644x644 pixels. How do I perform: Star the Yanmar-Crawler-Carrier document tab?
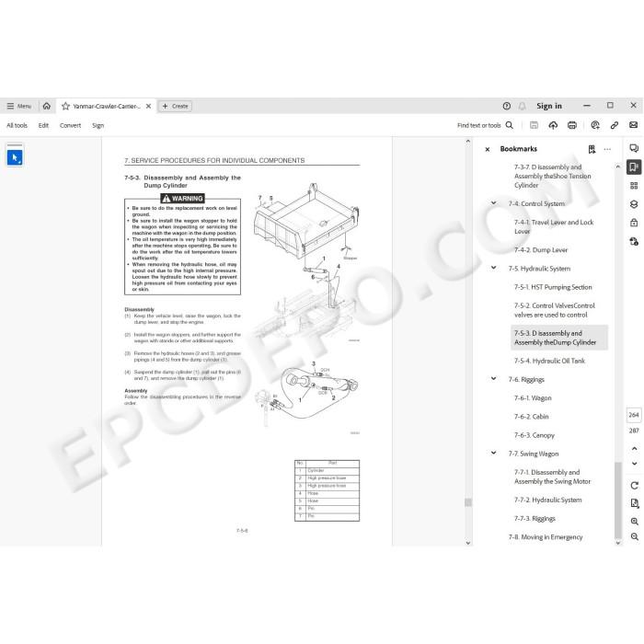click(x=65, y=106)
